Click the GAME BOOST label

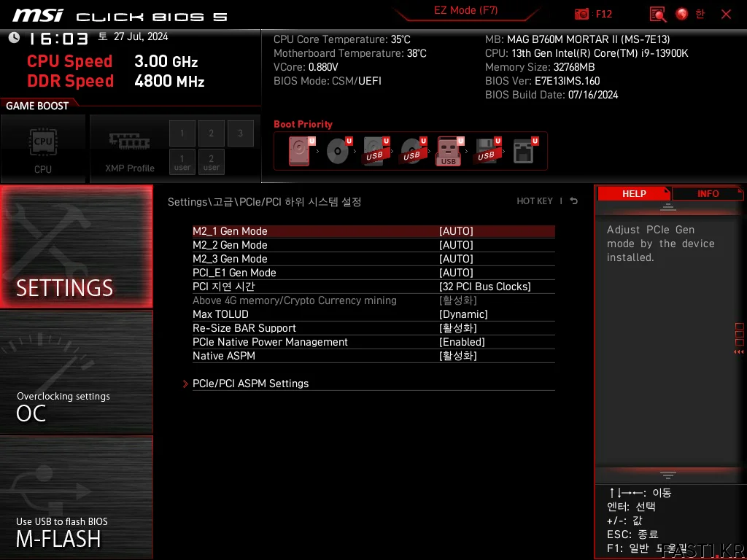pyautogui.click(x=37, y=106)
